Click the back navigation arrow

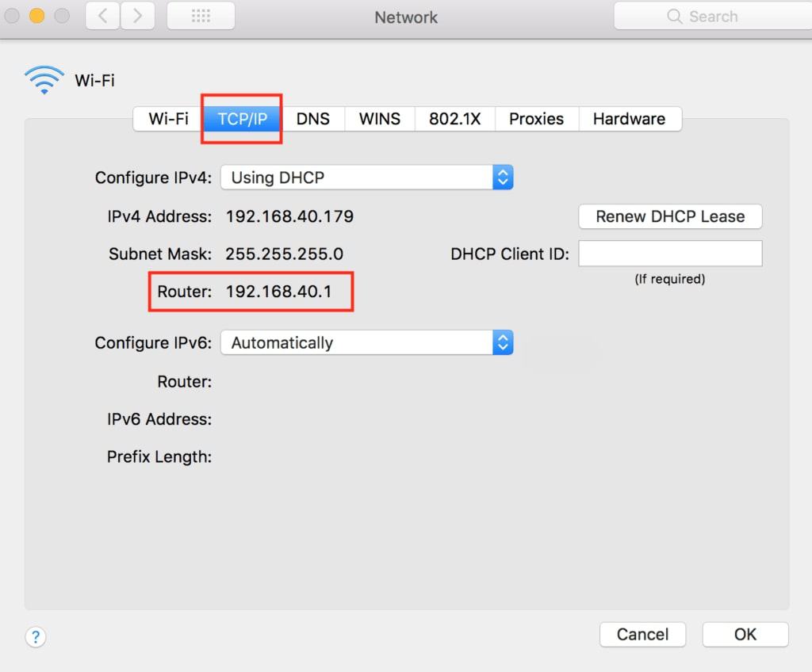pyautogui.click(x=102, y=16)
